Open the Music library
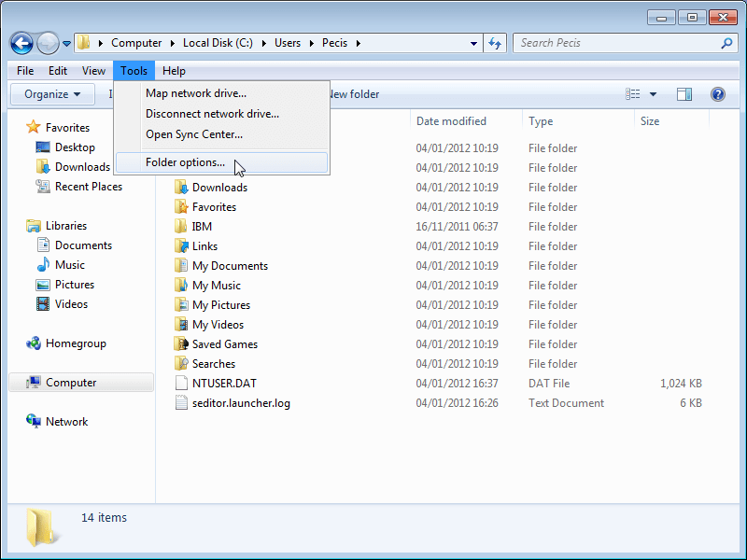Image resolution: width=747 pixels, height=560 pixels. (x=69, y=265)
